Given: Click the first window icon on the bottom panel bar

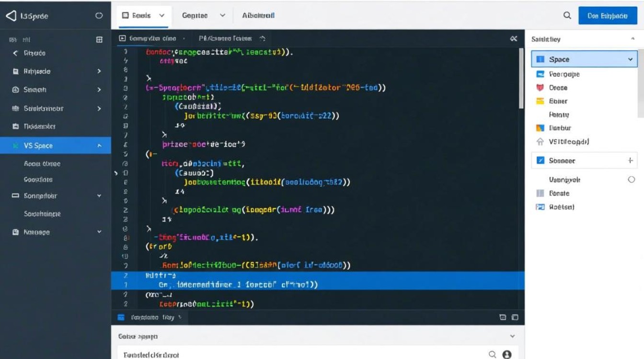Looking at the screenshot, I should [503, 317].
